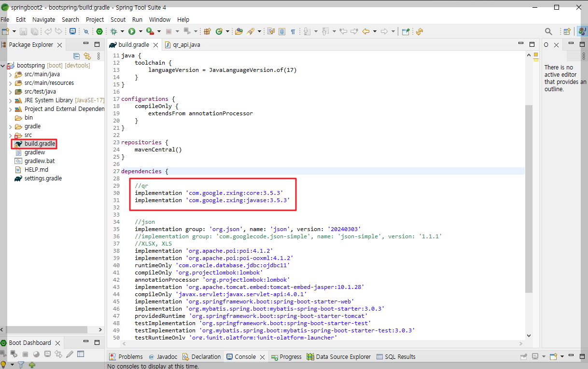Select the Java perspective button
The width and height of the screenshot is (588, 369).
[582, 31]
